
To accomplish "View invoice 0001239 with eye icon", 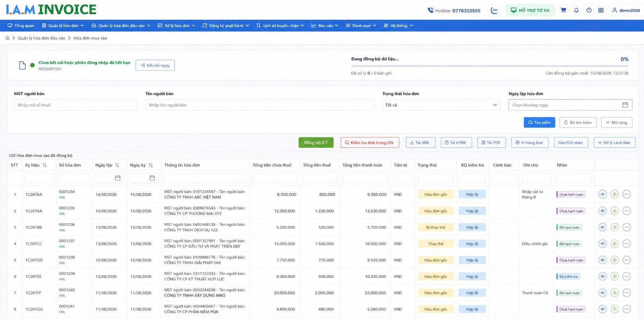I will [602, 276].
